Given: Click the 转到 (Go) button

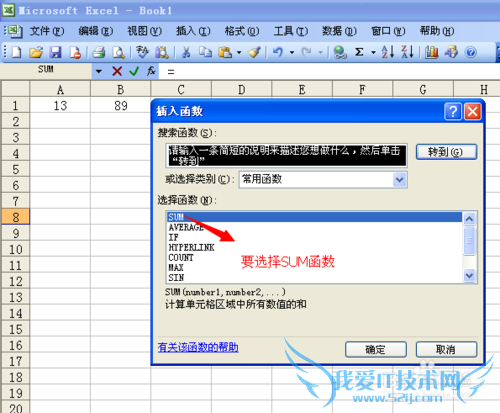Looking at the screenshot, I should (x=446, y=152).
